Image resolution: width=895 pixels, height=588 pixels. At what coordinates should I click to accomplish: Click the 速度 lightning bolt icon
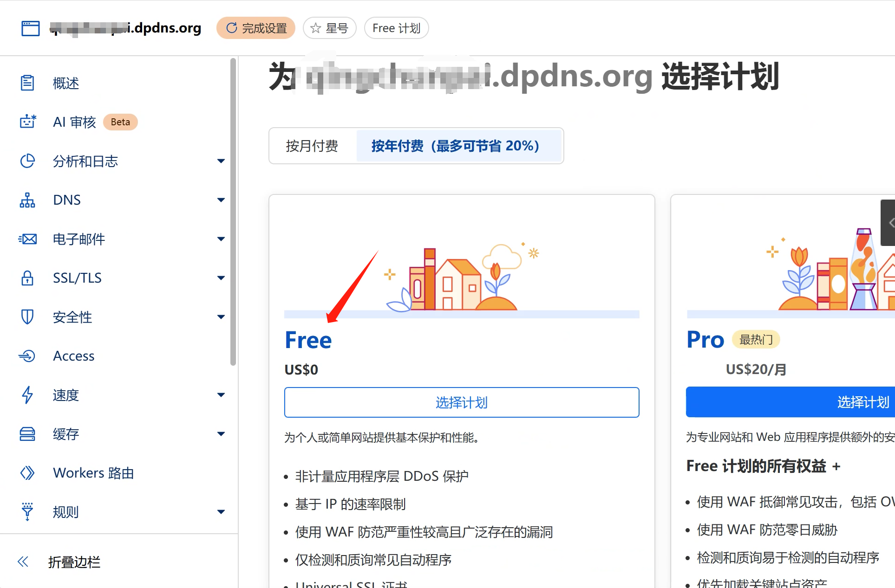click(x=27, y=395)
